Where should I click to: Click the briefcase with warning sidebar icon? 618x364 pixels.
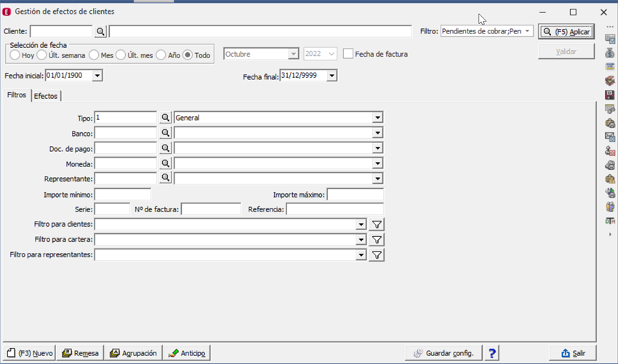(x=610, y=179)
